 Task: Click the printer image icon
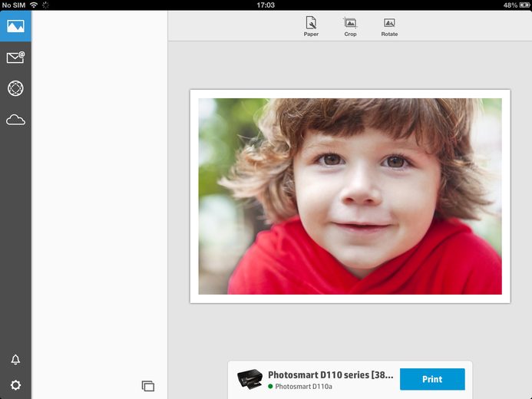pos(250,379)
